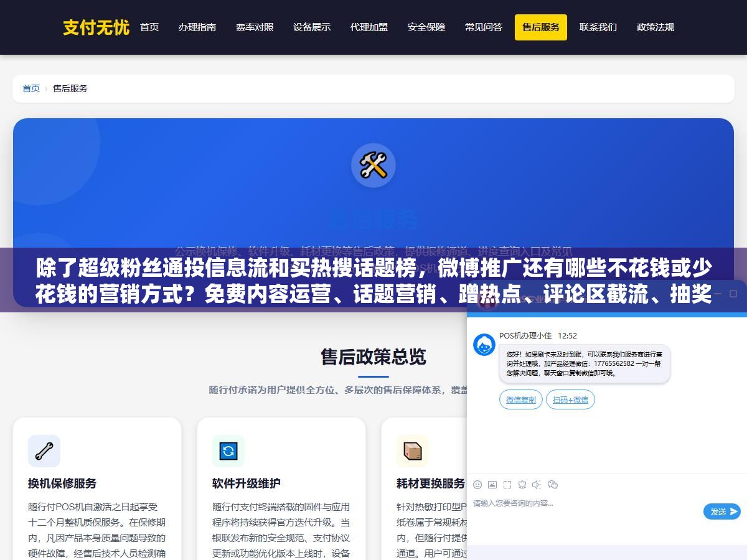
Task: Click the 软件升级维护 refresh icon
Action: pos(228,451)
